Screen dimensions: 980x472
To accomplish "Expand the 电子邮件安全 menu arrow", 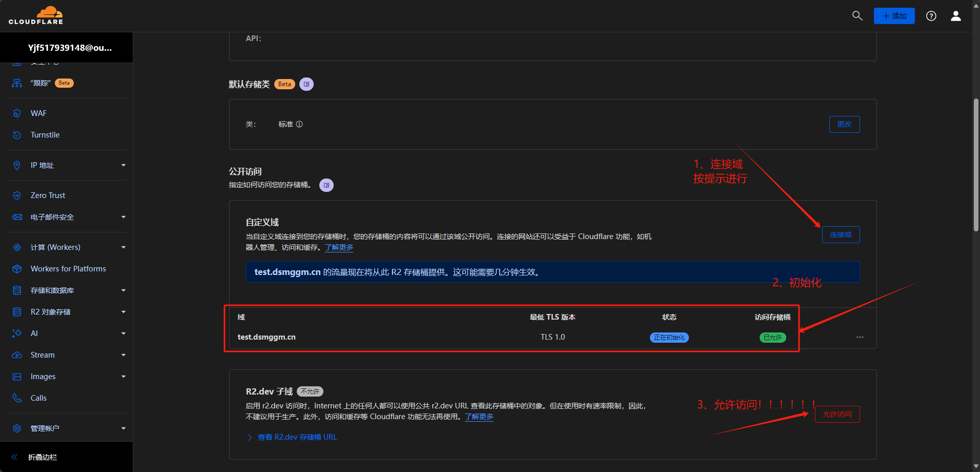I will tap(124, 217).
